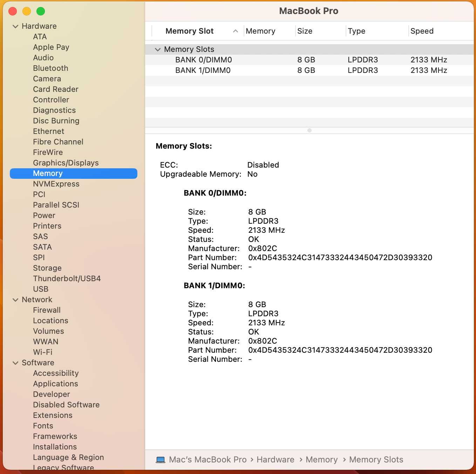This screenshot has width=476, height=474.
Task: Show Installations history
Action: tap(55, 447)
